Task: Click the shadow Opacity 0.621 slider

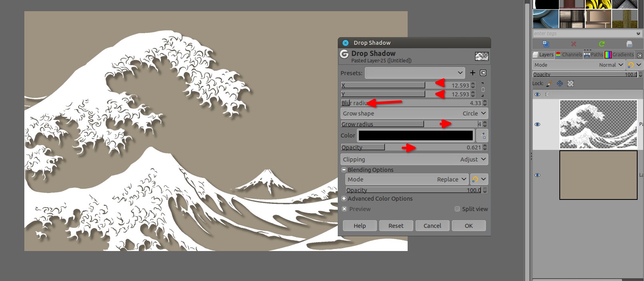Action: [411, 147]
